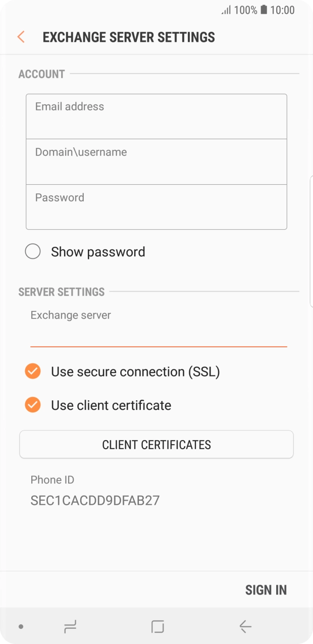Tap the Back navigation arrow at bottom
This screenshot has width=313, height=644.
pyautogui.click(x=244, y=626)
